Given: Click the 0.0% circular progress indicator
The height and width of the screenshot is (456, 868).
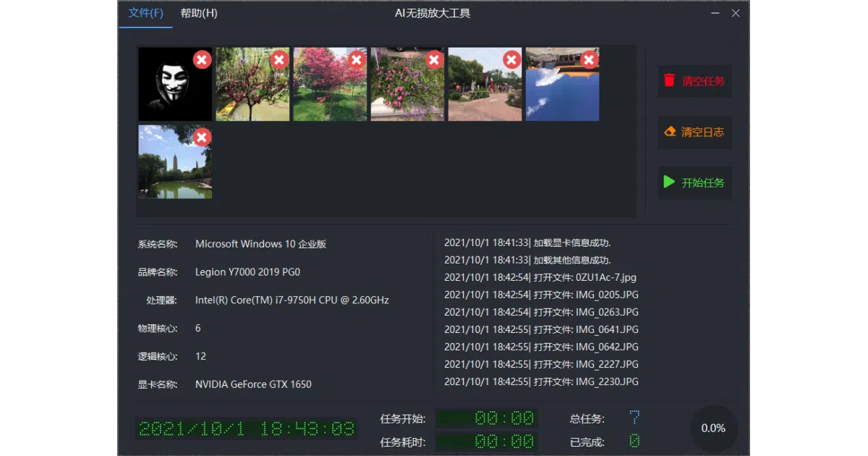Looking at the screenshot, I should tap(713, 428).
